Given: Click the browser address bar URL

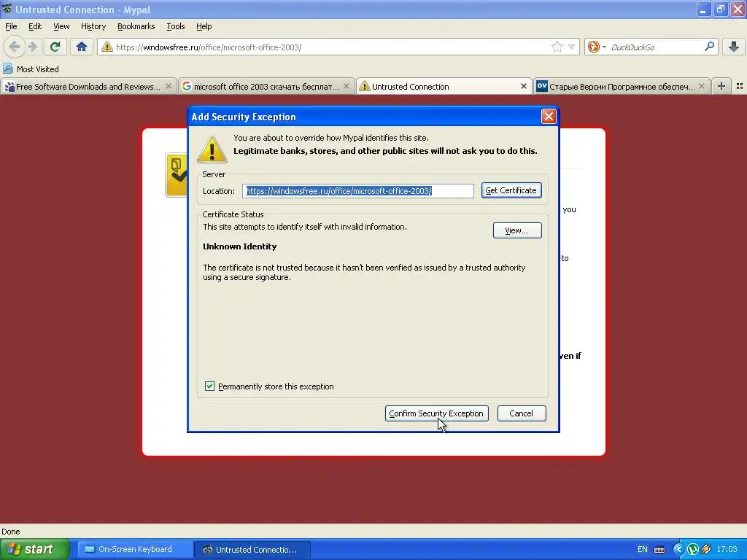Looking at the screenshot, I should point(209,47).
